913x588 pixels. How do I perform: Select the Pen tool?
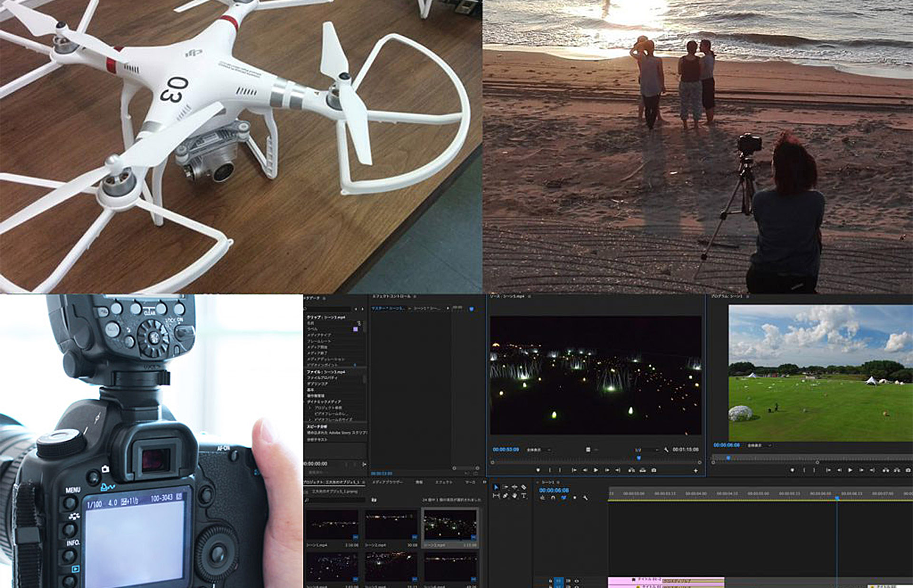click(x=505, y=496)
